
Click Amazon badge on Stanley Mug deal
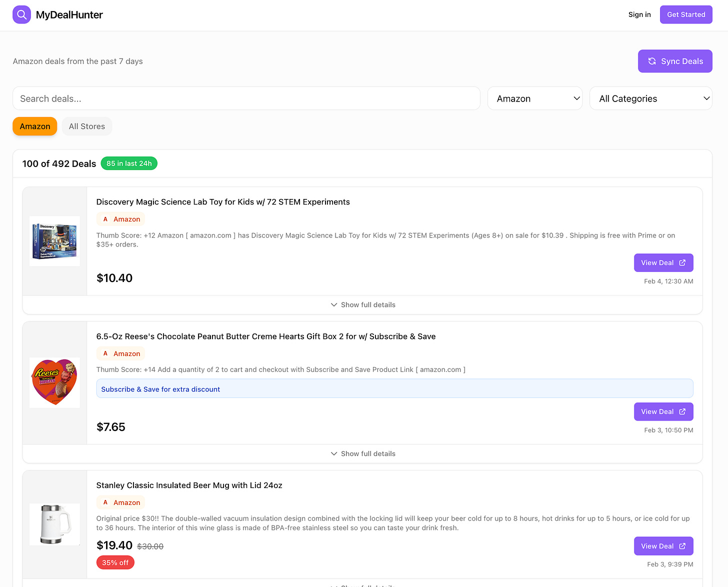[121, 502]
